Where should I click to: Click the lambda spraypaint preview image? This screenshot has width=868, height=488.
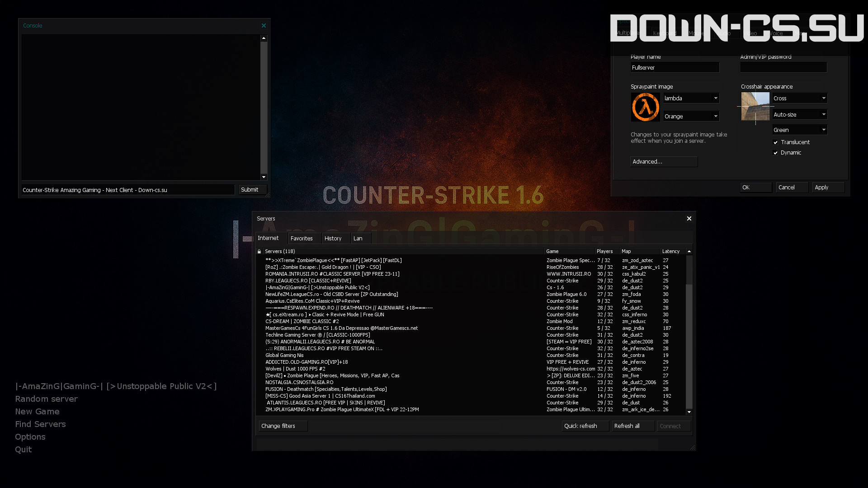coord(645,107)
